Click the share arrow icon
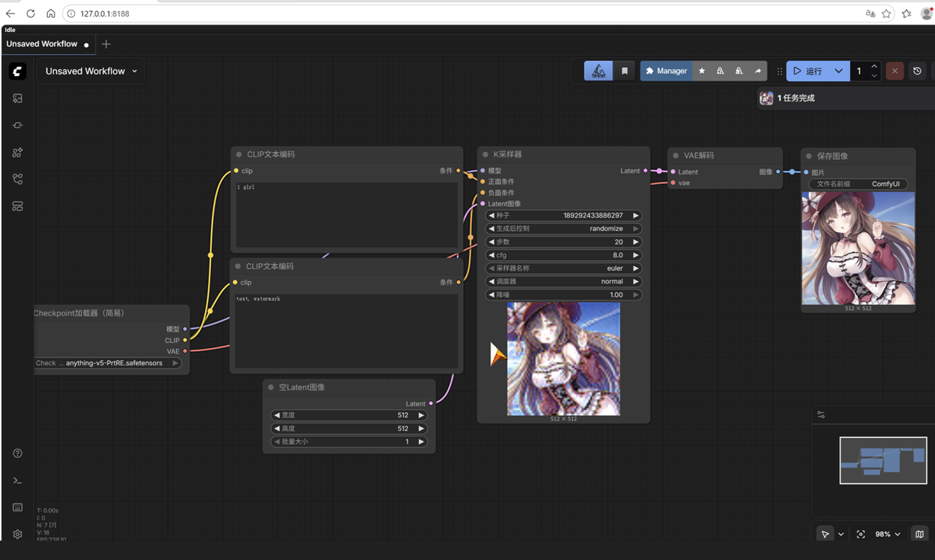Image resolution: width=935 pixels, height=560 pixels. point(758,71)
